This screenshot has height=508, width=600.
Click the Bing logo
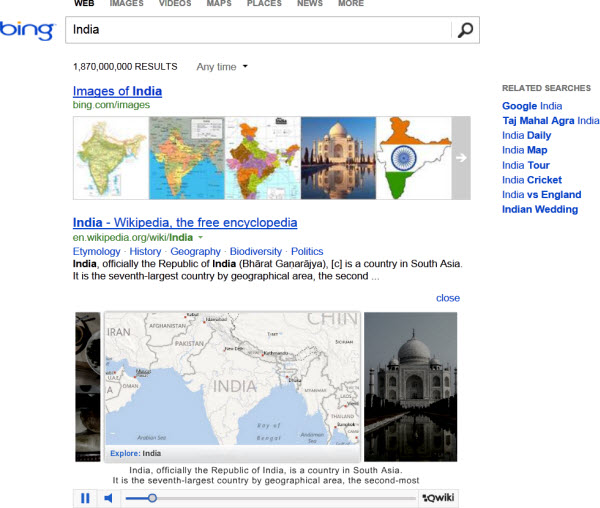28,30
